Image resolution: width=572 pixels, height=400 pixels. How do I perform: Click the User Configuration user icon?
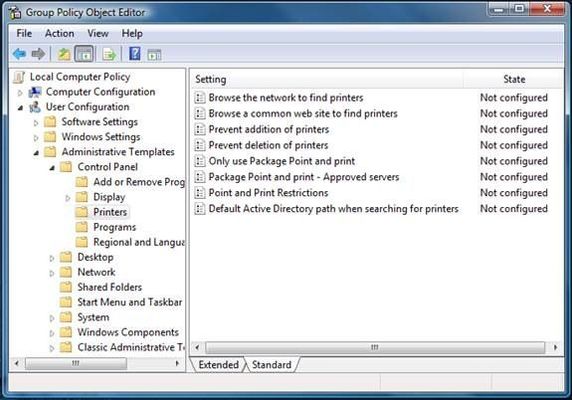[35, 107]
